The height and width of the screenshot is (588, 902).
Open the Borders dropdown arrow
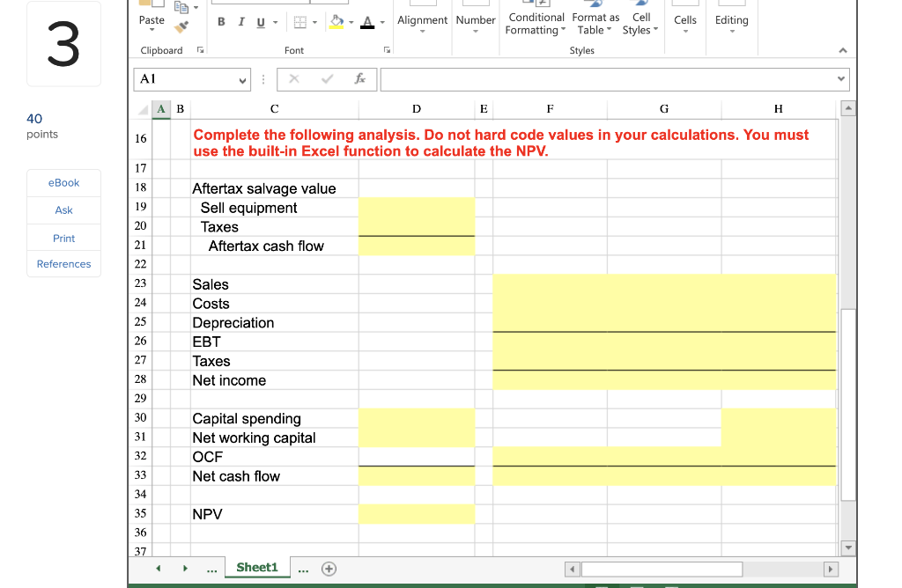tap(314, 22)
